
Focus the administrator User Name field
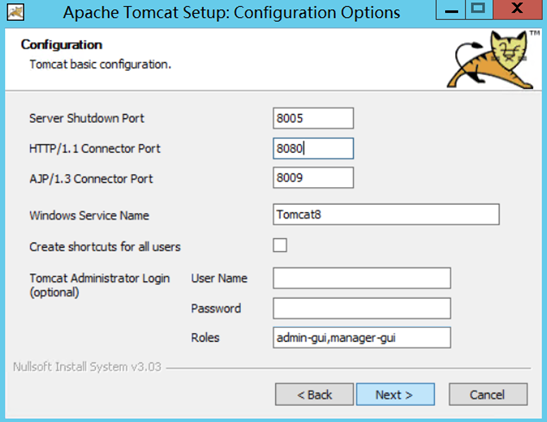(362, 278)
